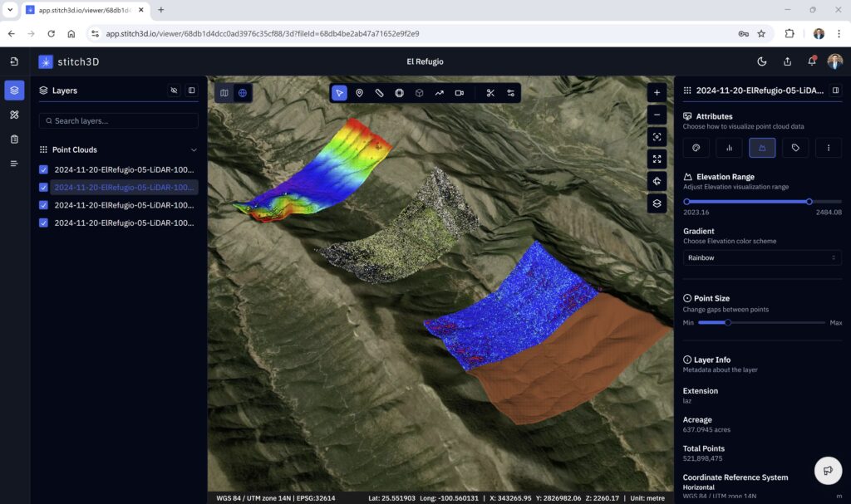This screenshot has width=851, height=504.
Task: Open the Layers tab in left sidebar
Action: pos(14,91)
